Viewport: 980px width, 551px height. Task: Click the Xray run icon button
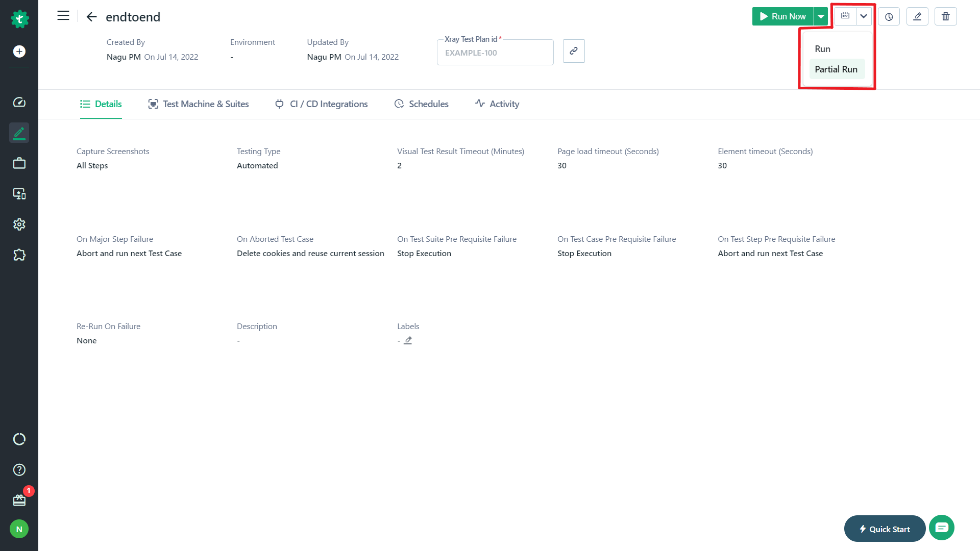coord(845,16)
